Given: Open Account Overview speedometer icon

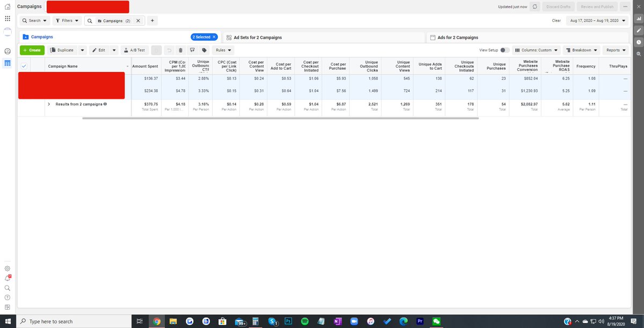Looking at the screenshot, I should (x=7, y=50).
